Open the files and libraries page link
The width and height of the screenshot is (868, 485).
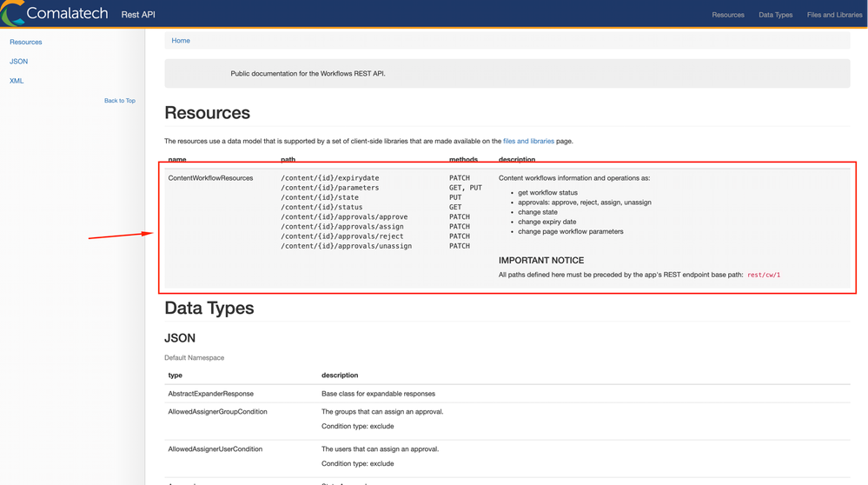[528, 141]
